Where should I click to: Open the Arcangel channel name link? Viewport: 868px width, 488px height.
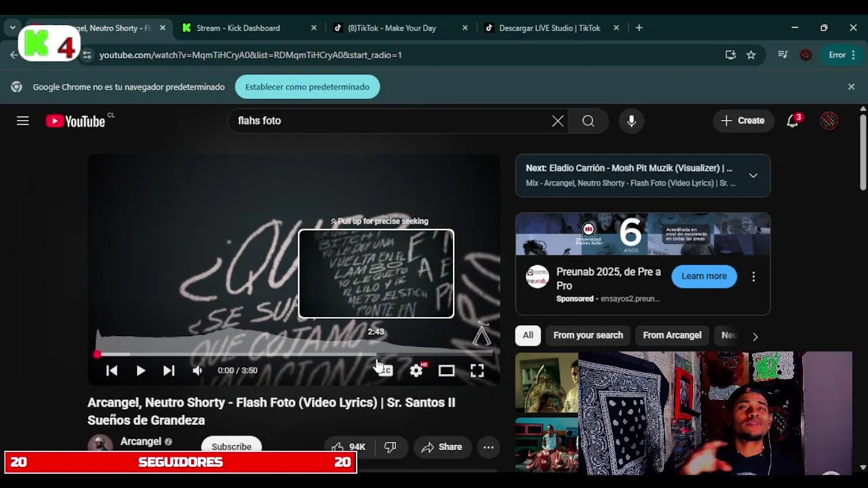pos(141,441)
